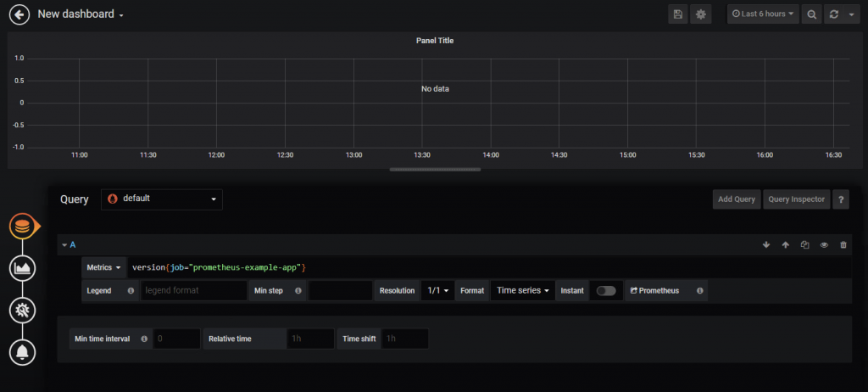The width and height of the screenshot is (868, 392).
Task: Hide query A using the eye icon
Action: pos(824,244)
